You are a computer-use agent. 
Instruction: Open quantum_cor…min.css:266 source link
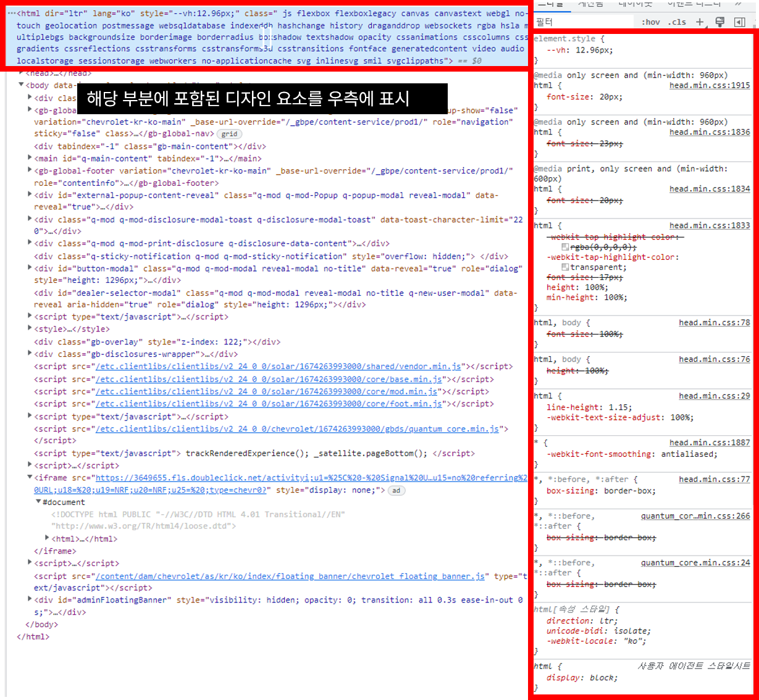pos(695,516)
